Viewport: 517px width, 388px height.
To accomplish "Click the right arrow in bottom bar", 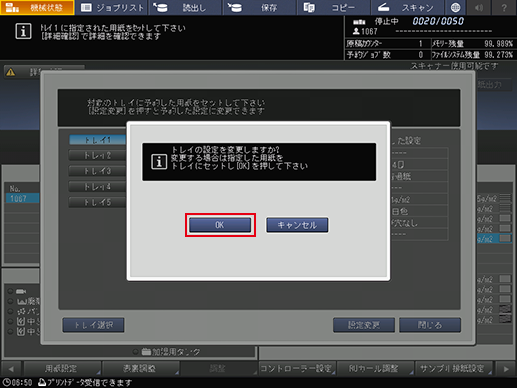I will (x=506, y=369).
